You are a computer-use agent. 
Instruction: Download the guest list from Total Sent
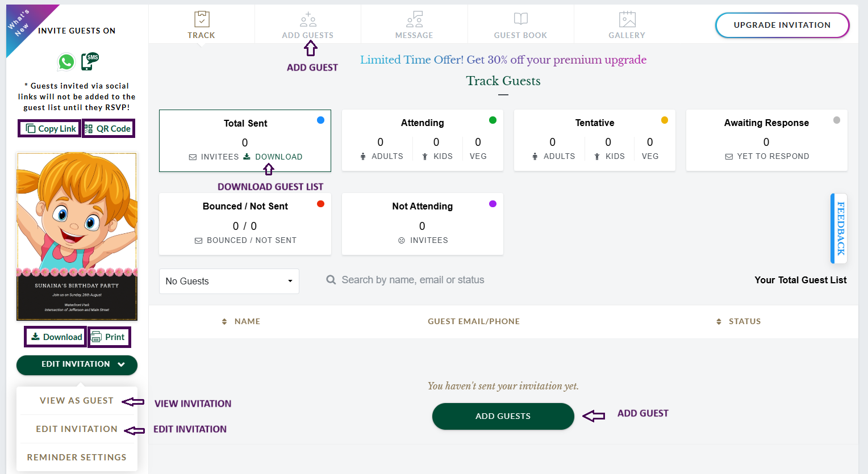tap(273, 157)
